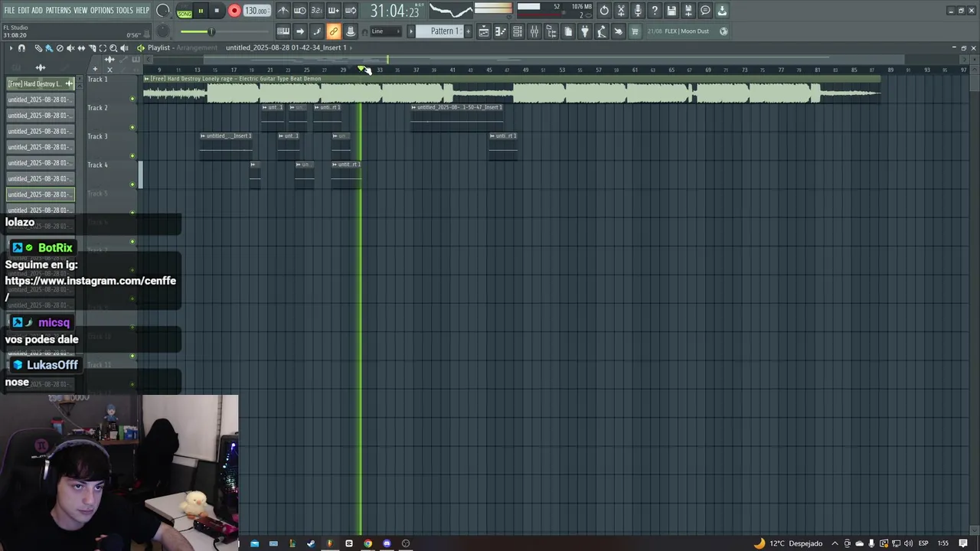Open the FILE menu
The image size is (980, 551).
tap(9, 10)
